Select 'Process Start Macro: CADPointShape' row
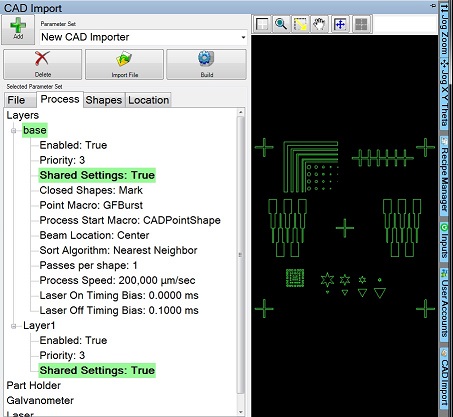Screen dimensions: 453x417 pyautogui.click(x=130, y=220)
